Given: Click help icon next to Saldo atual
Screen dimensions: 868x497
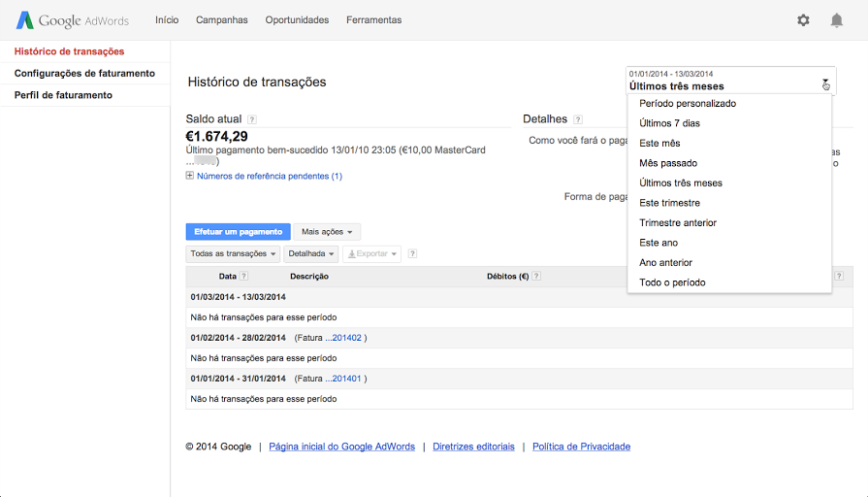Looking at the screenshot, I should [x=252, y=119].
